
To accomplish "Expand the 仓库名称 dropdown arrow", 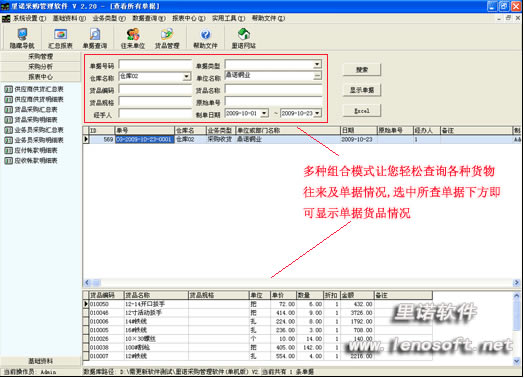I will [186, 77].
